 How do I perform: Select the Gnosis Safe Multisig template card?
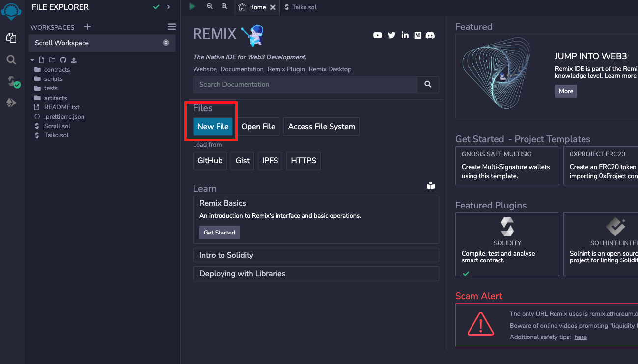[507, 166]
